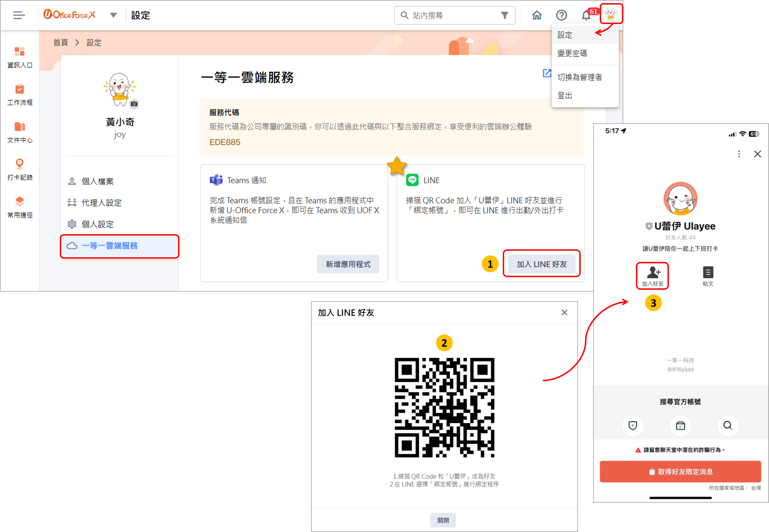Select 設定 in the user menu
The height and width of the screenshot is (532, 769).
(585, 35)
